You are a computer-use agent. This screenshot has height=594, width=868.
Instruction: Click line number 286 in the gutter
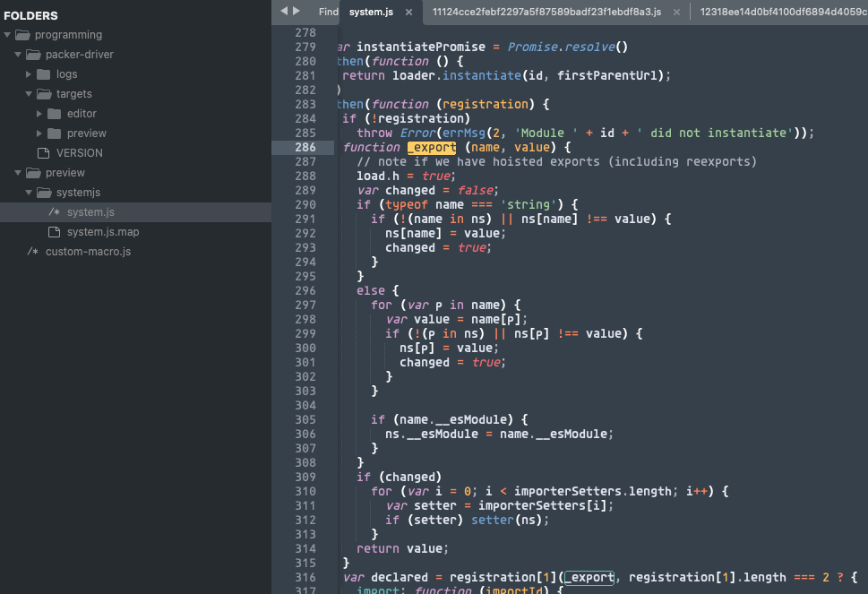[x=305, y=147]
